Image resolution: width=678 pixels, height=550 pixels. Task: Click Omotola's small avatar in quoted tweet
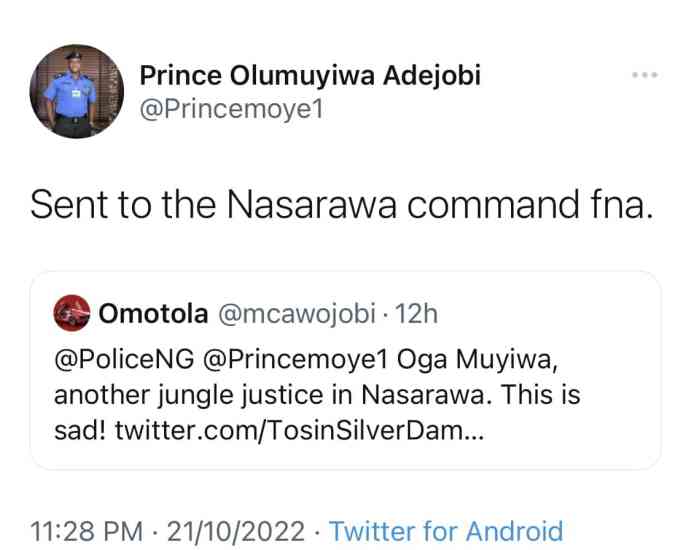pos(74,314)
